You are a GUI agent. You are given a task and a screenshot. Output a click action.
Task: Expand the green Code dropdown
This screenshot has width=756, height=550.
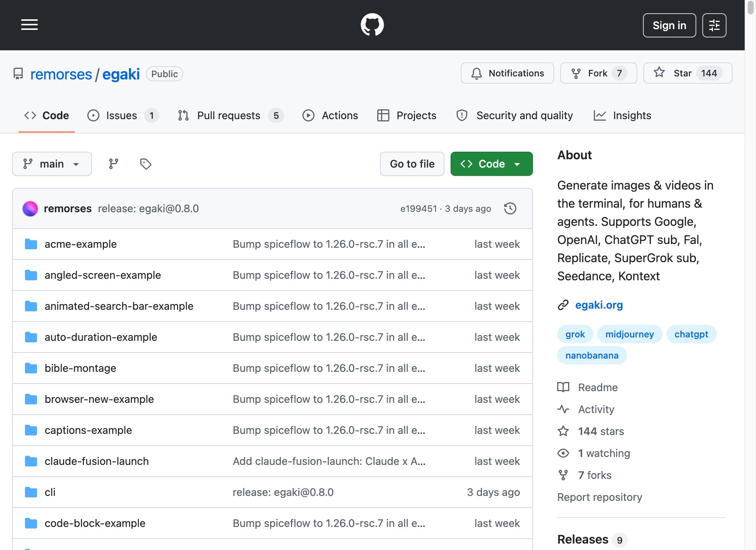491,164
